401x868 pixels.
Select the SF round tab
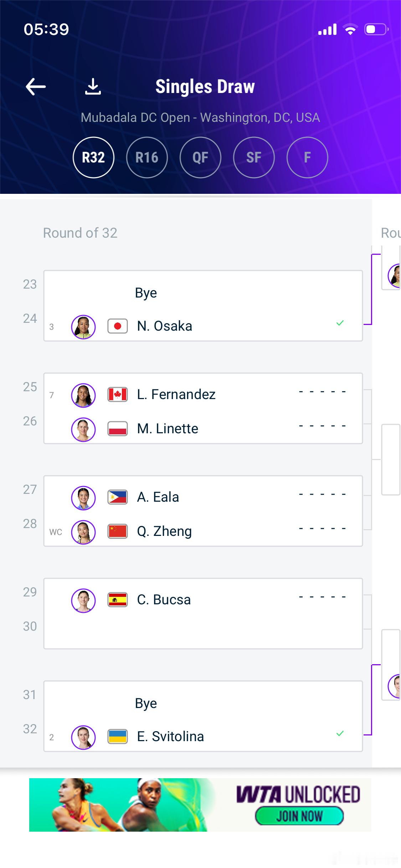254,157
